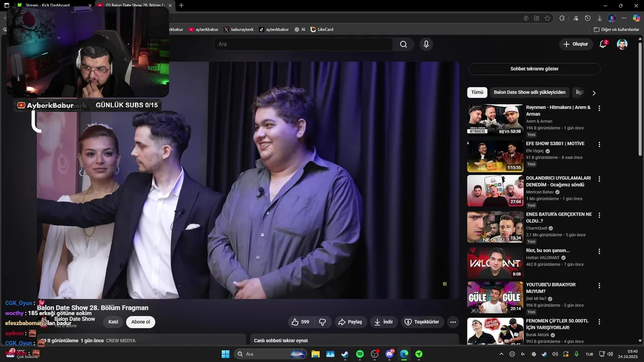Open the AI bookmark

pos(300,30)
